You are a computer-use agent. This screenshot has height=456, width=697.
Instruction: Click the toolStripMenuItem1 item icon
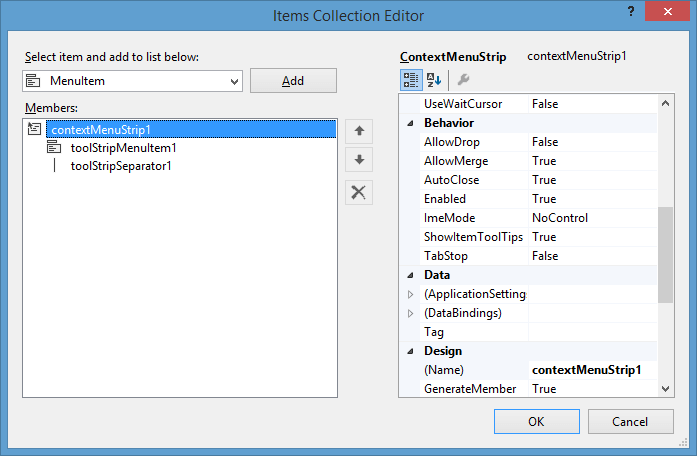(x=54, y=147)
